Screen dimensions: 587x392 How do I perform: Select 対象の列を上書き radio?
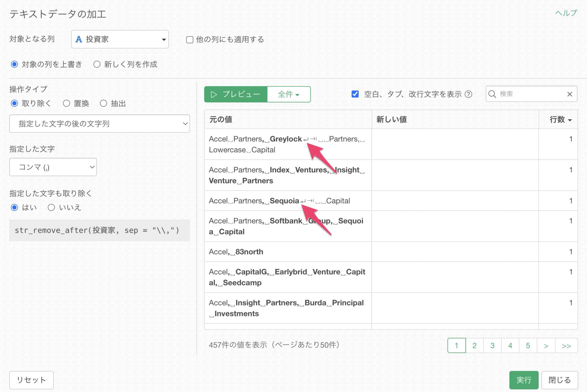tap(14, 64)
